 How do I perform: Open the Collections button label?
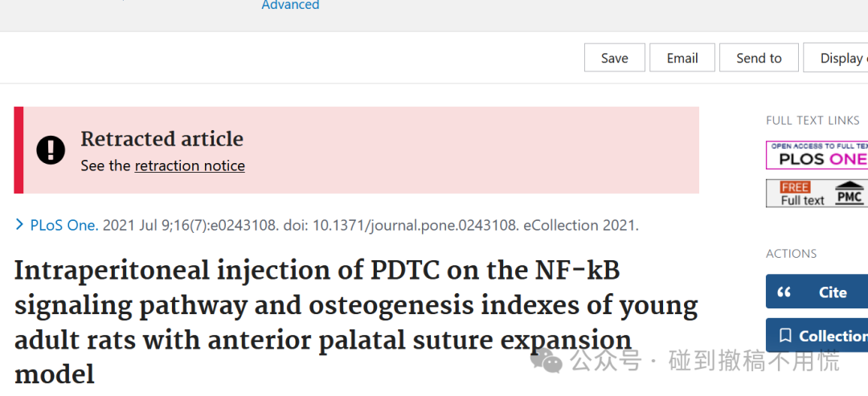(833, 336)
